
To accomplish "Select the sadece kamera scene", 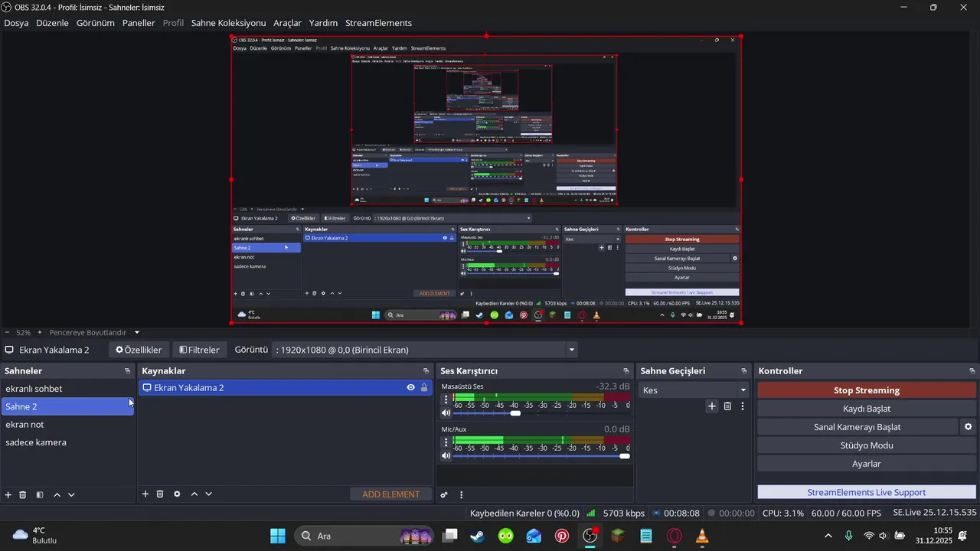I will (67, 442).
